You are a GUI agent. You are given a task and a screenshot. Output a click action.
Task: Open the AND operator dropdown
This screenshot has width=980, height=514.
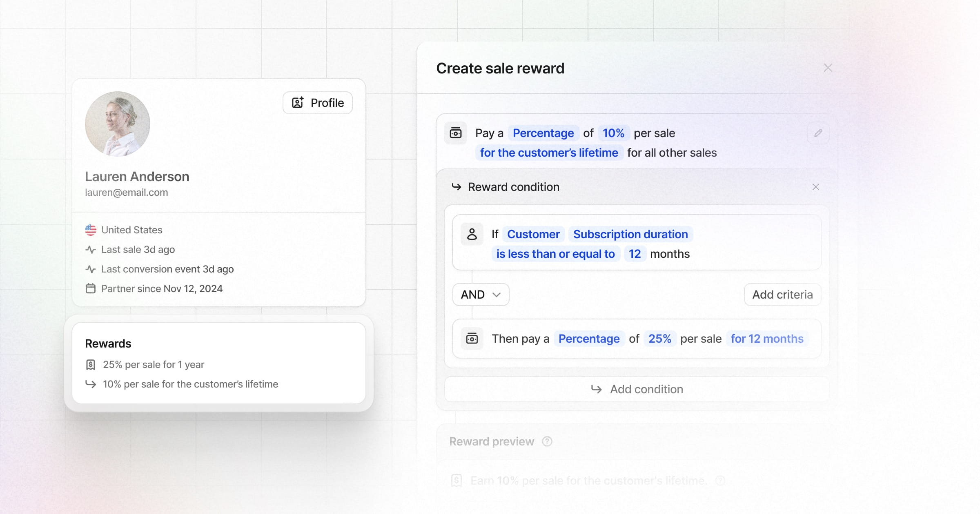481,295
